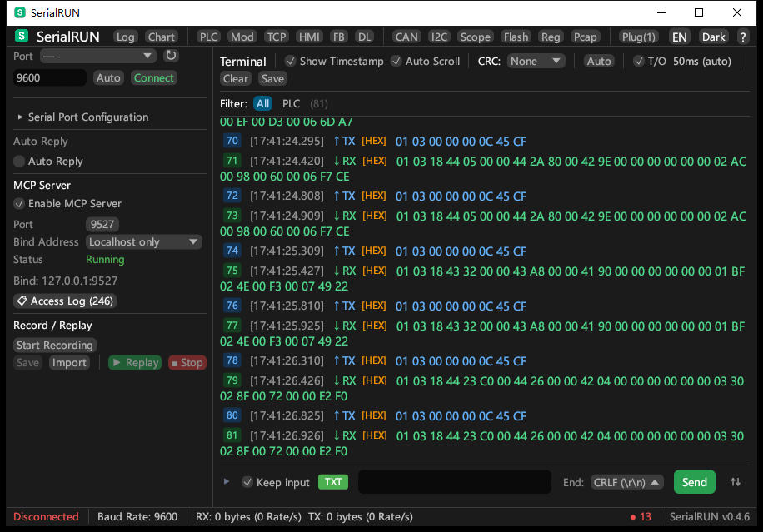Toggle the Dark theme button

tap(713, 37)
